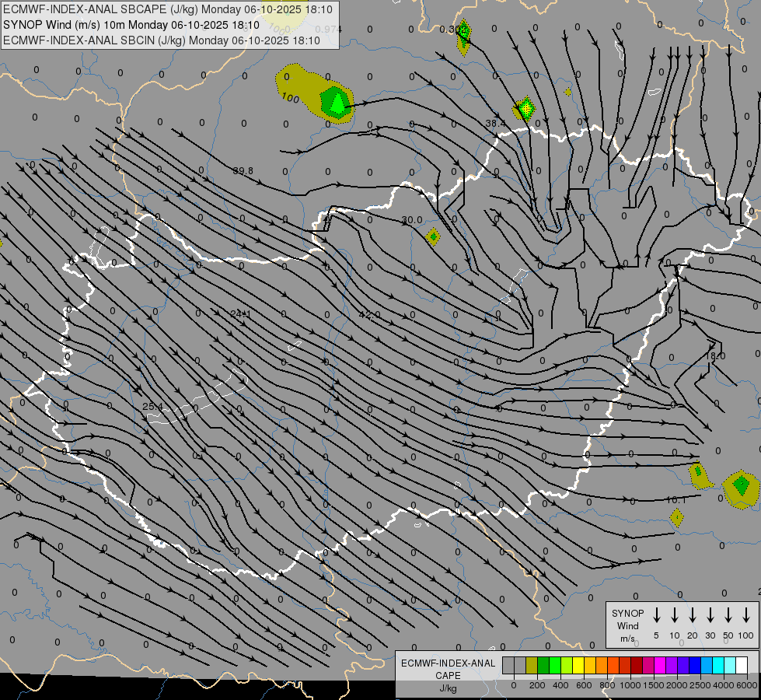Click the wind arrow above the 10 label
This screenshot has height=700, width=761.
click(x=675, y=615)
